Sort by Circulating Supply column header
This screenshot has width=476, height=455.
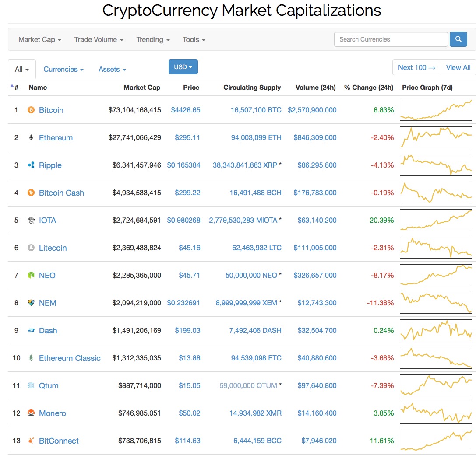(252, 87)
